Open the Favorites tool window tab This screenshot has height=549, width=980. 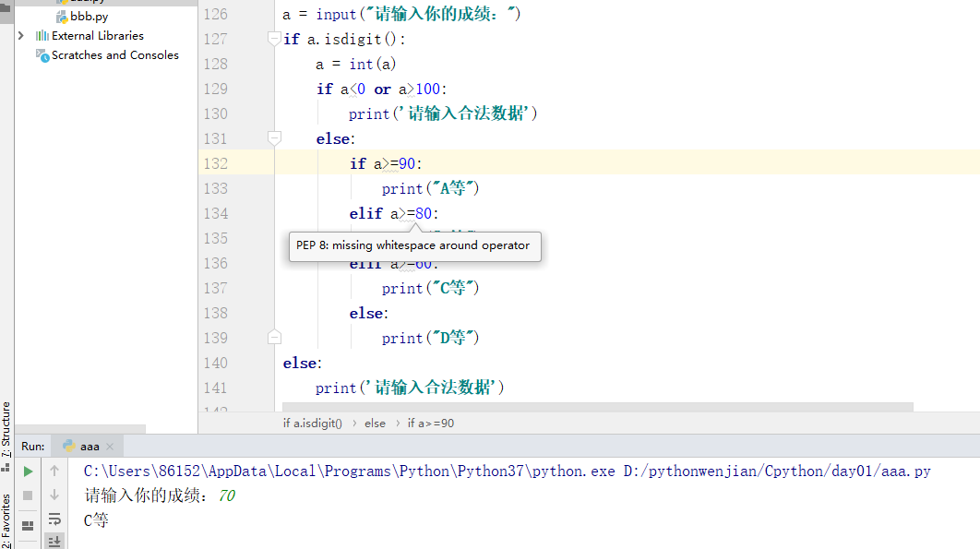coord(6,521)
